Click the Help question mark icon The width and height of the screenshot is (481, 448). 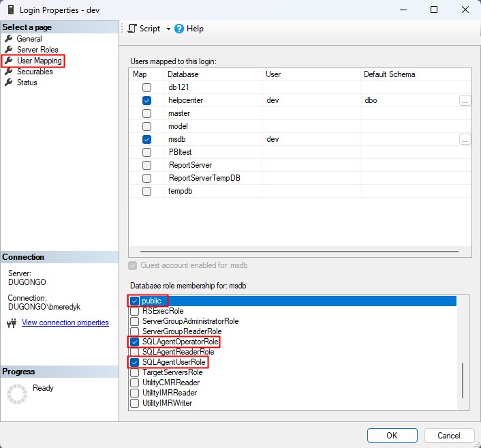[x=179, y=29]
